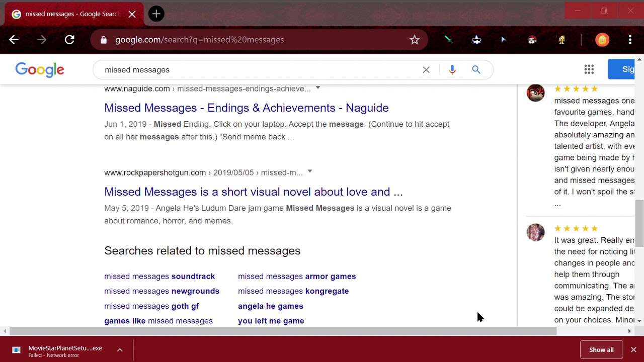Search games like missed messages
The width and height of the screenshot is (644, 362).
[x=158, y=321]
